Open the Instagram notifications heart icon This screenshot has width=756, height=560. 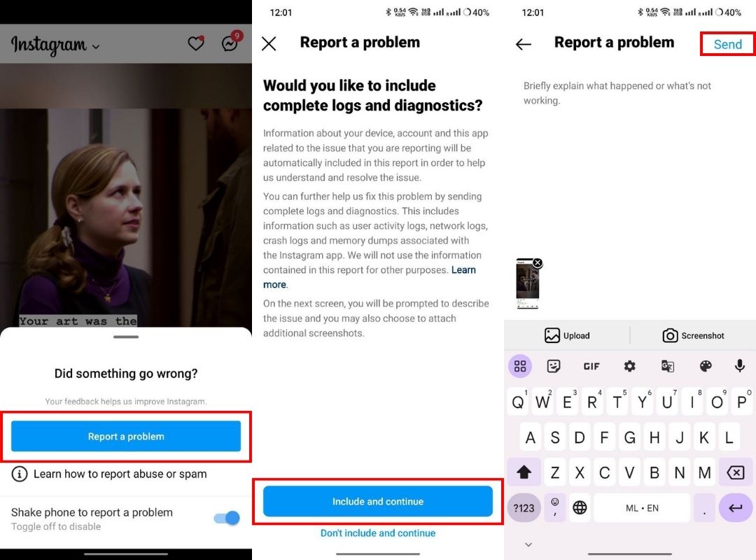(196, 43)
